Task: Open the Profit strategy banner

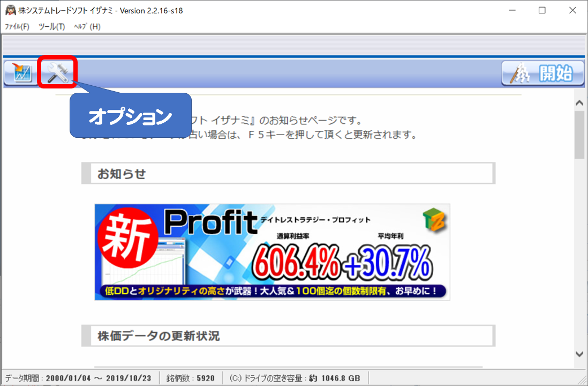Action: point(272,252)
